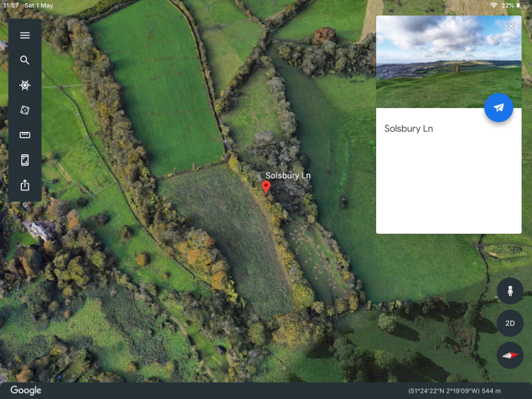This screenshot has height=399, width=532.
Task: Click the Solsbury Ln map label
Action: [x=288, y=176]
